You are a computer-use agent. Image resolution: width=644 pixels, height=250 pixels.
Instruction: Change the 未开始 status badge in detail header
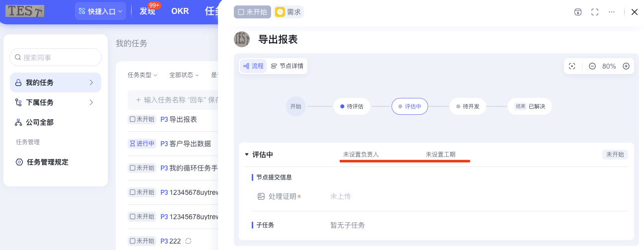(x=252, y=12)
